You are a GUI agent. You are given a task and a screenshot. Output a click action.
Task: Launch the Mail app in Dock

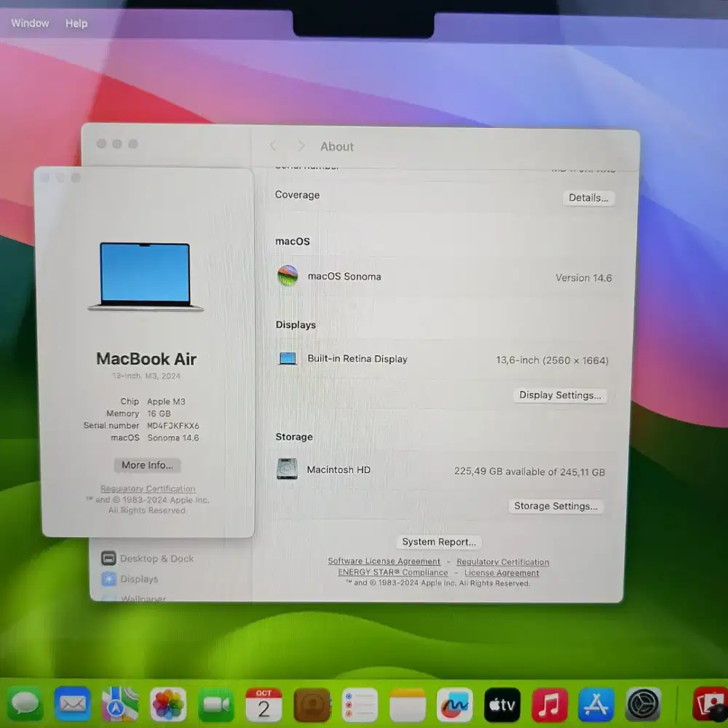(x=73, y=705)
